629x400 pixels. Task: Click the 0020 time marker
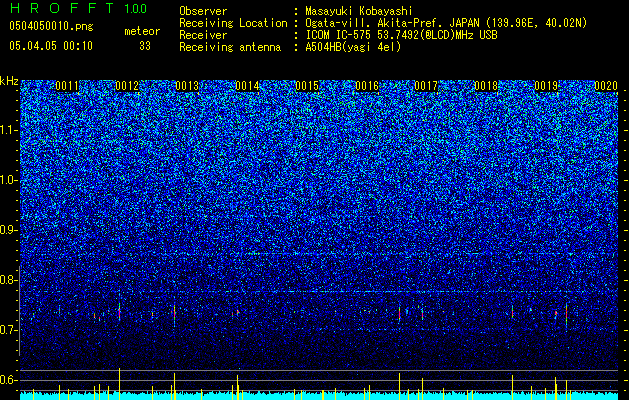pyautogui.click(x=606, y=86)
